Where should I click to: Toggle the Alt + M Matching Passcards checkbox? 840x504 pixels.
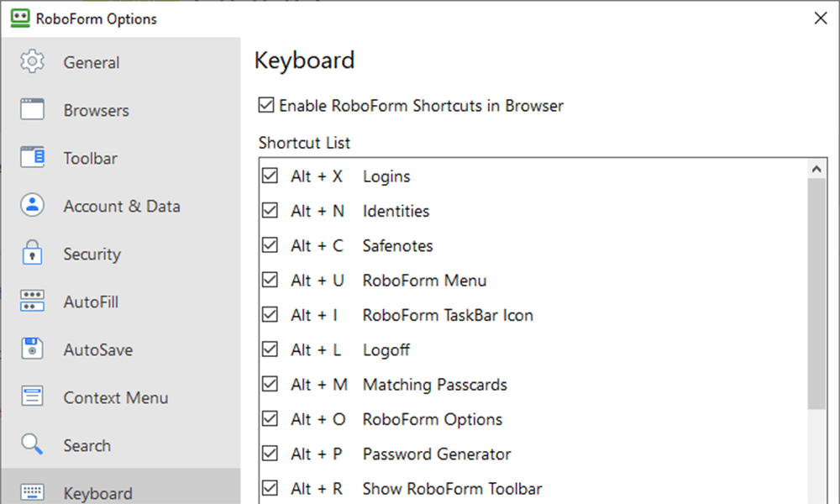click(x=270, y=384)
